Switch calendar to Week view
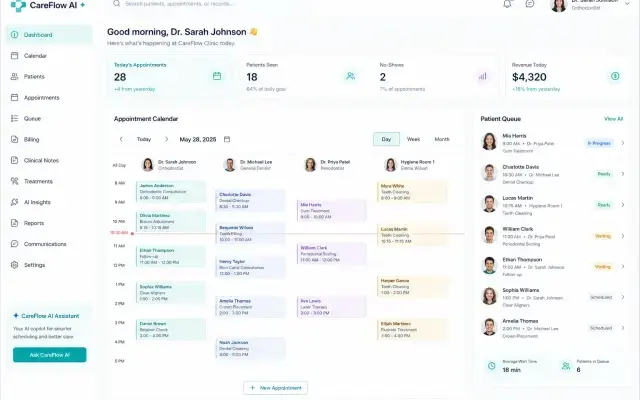Image resolution: width=640 pixels, height=400 pixels. [x=413, y=139]
